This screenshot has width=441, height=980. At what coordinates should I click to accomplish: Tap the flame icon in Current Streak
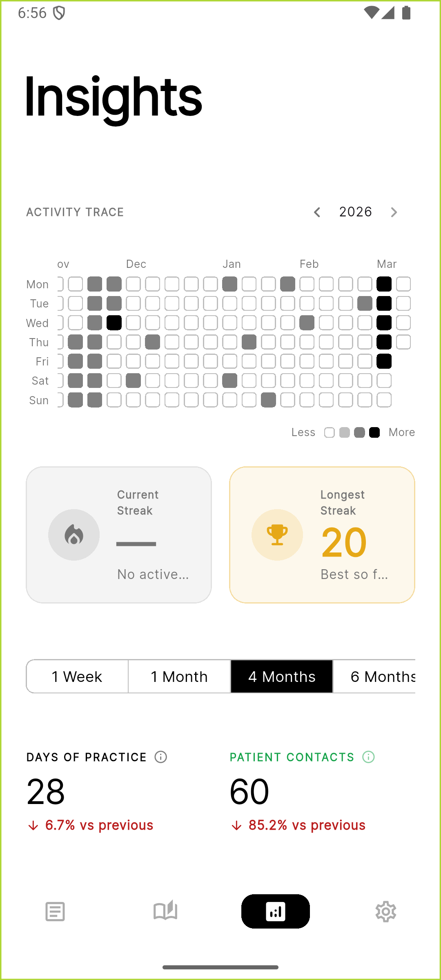74,535
